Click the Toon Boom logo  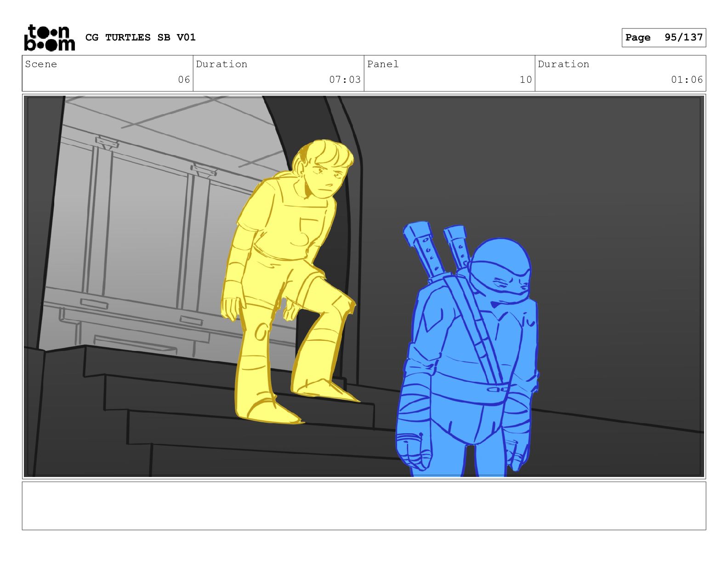[49, 38]
